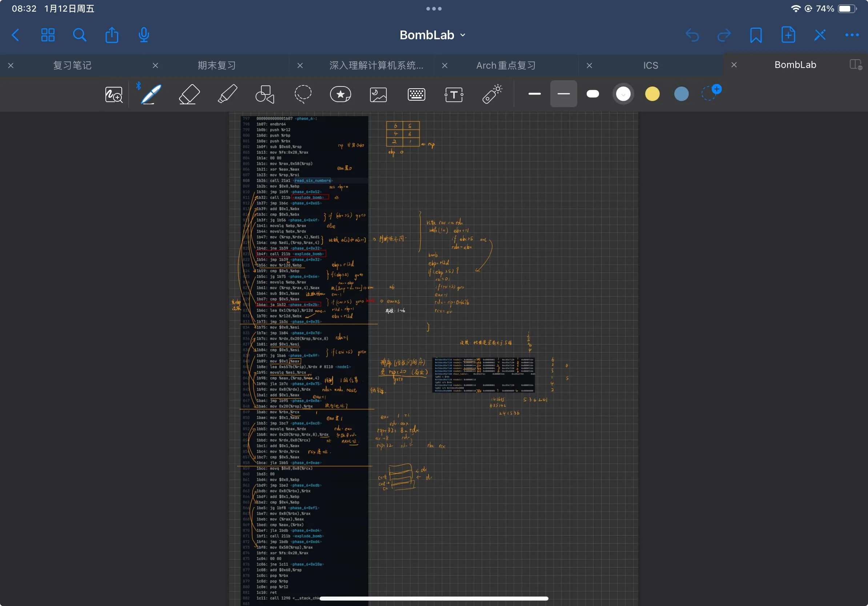The height and width of the screenshot is (606, 868).
Task: Pick the yellow pen color
Action: (x=652, y=94)
